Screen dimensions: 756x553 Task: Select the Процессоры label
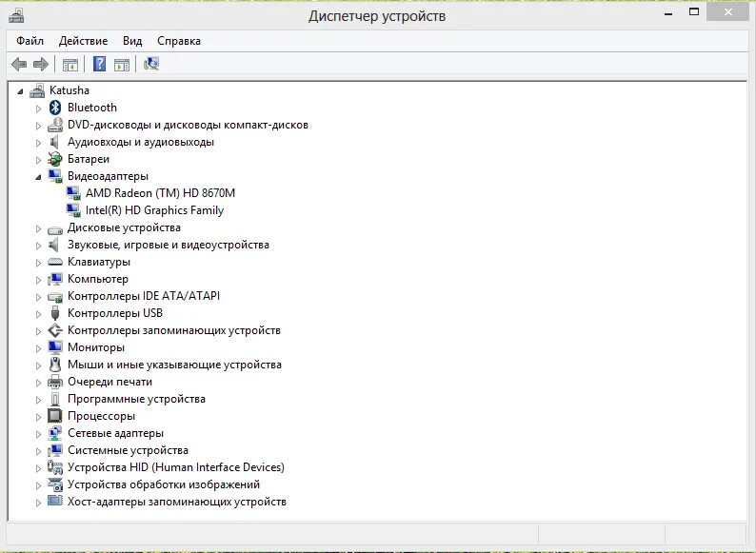(x=101, y=416)
